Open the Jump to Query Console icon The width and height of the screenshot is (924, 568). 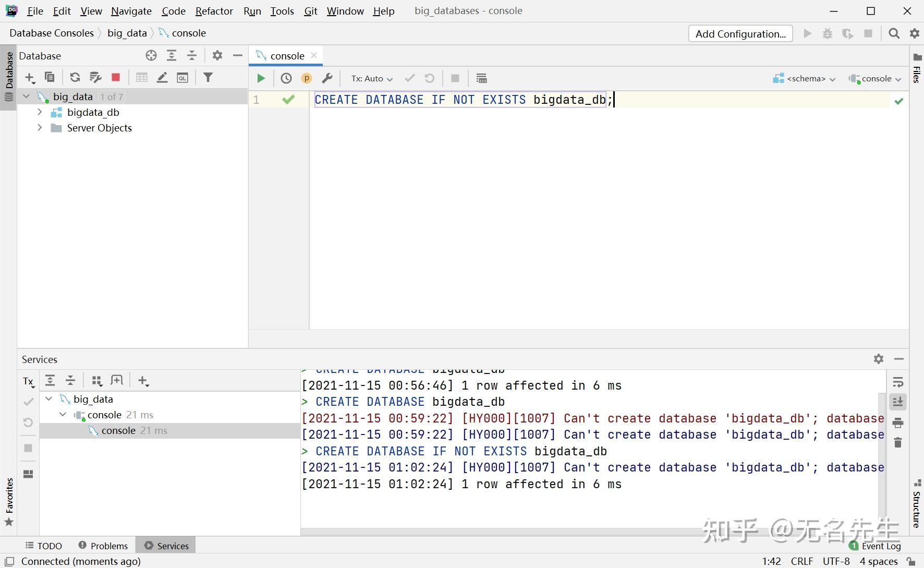pyautogui.click(x=183, y=77)
